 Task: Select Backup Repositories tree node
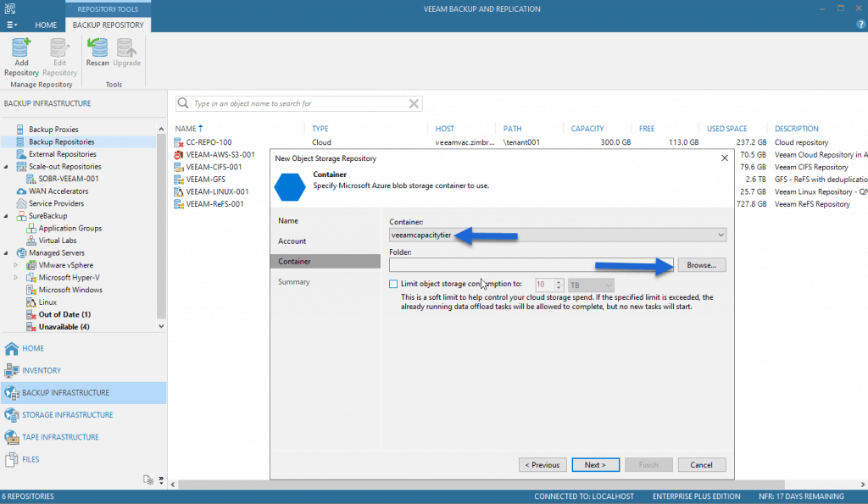[61, 142]
